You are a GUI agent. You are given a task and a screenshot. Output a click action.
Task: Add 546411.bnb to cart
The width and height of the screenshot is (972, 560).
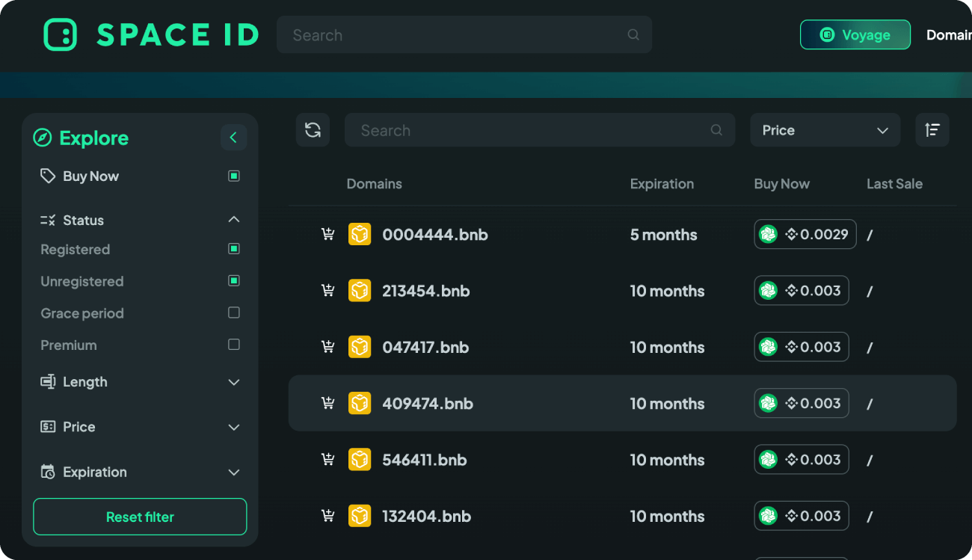point(327,460)
